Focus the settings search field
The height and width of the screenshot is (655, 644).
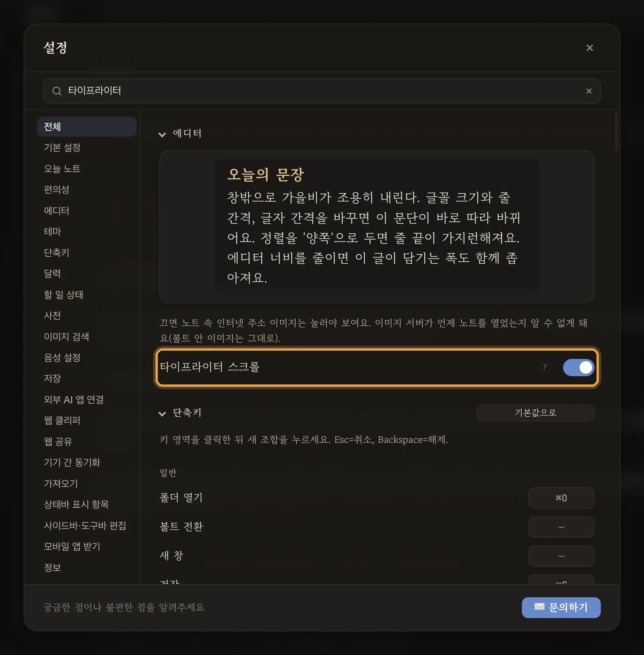(322, 91)
